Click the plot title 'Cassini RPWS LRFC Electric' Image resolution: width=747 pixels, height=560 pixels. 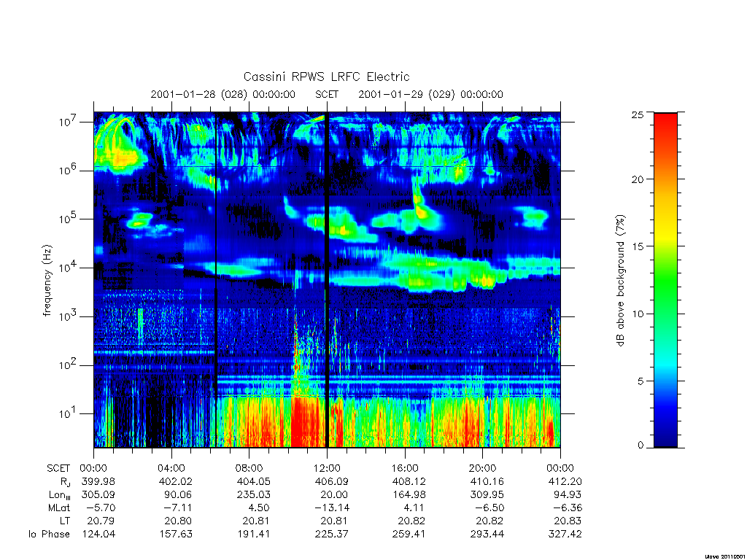coord(326,77)
